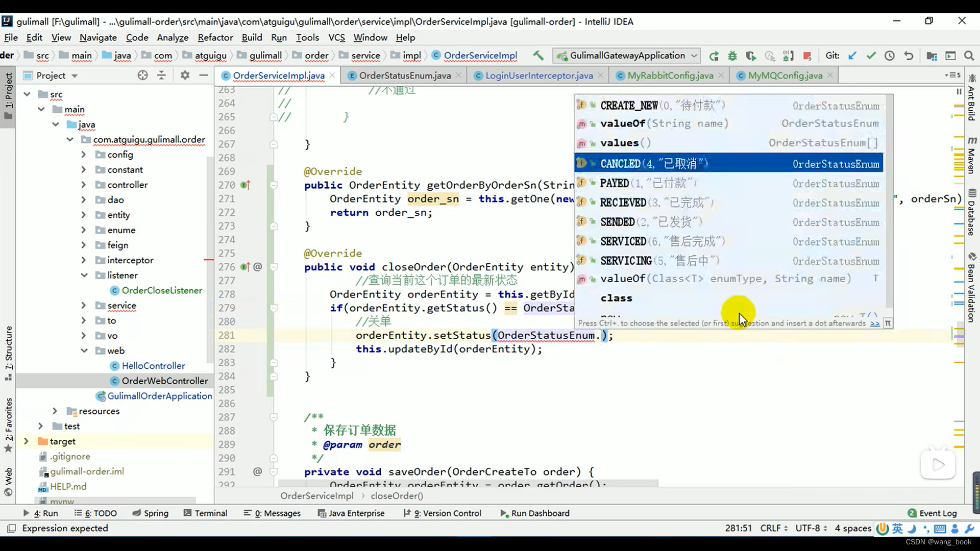Close the MyMQConfig.java tab
The width and height of the screenshot is (980, 551).
point(830,76)
